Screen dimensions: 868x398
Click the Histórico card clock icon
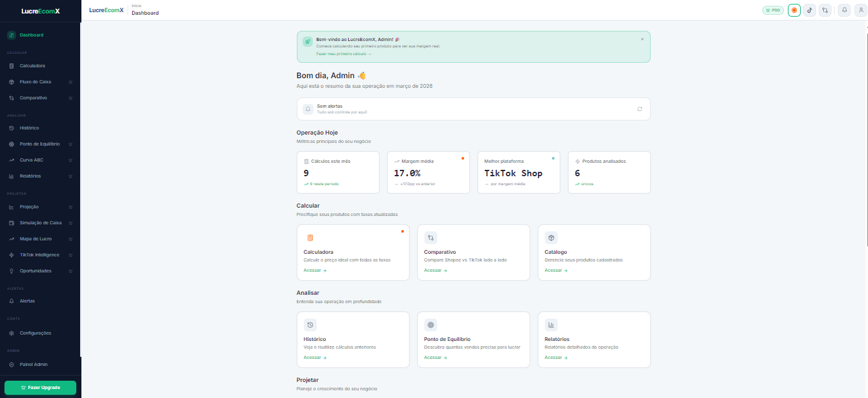(310, 325)
